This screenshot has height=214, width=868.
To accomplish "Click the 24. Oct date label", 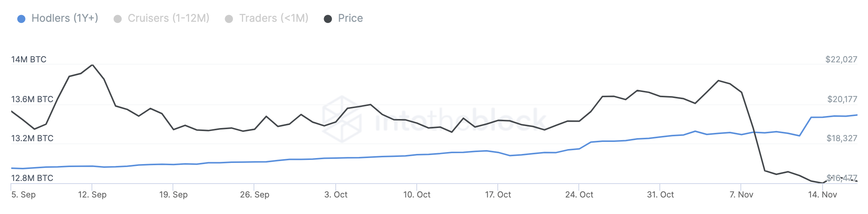I will point(579,194).
